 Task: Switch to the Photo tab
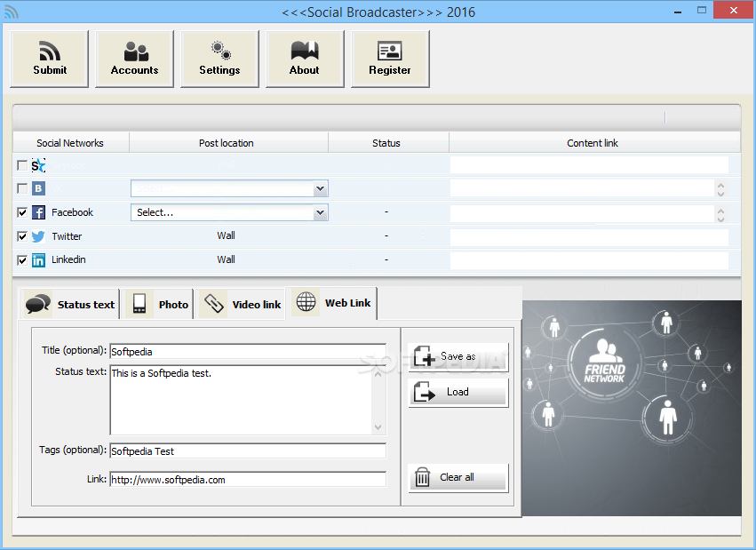[x=157, y=304]
